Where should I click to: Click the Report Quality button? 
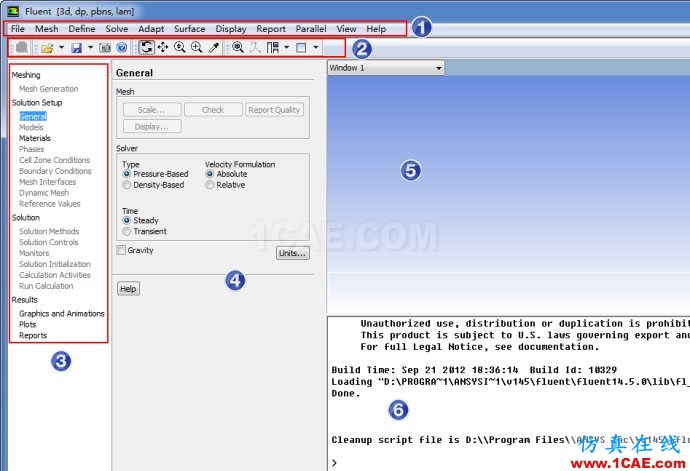tap(274, 110)
